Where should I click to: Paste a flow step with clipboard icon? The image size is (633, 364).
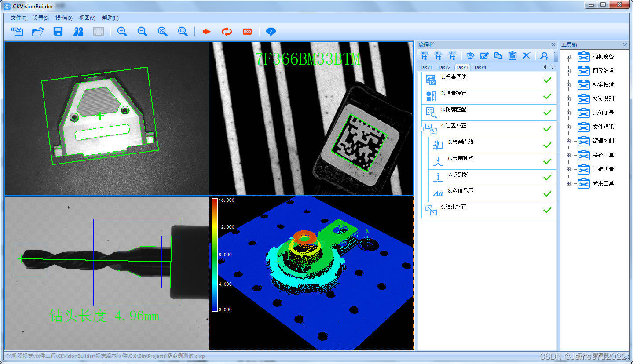(x=512, y=56)
